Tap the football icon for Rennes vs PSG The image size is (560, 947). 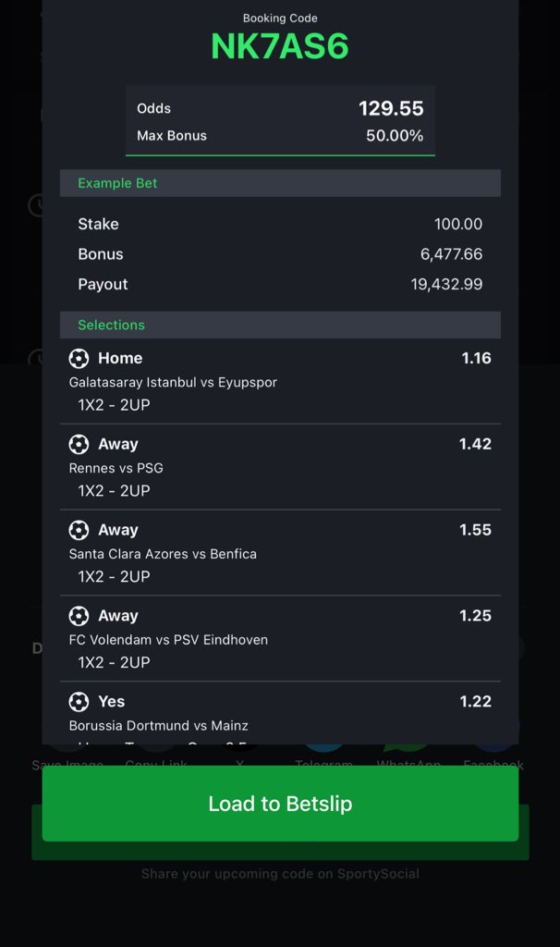point(79,444)
